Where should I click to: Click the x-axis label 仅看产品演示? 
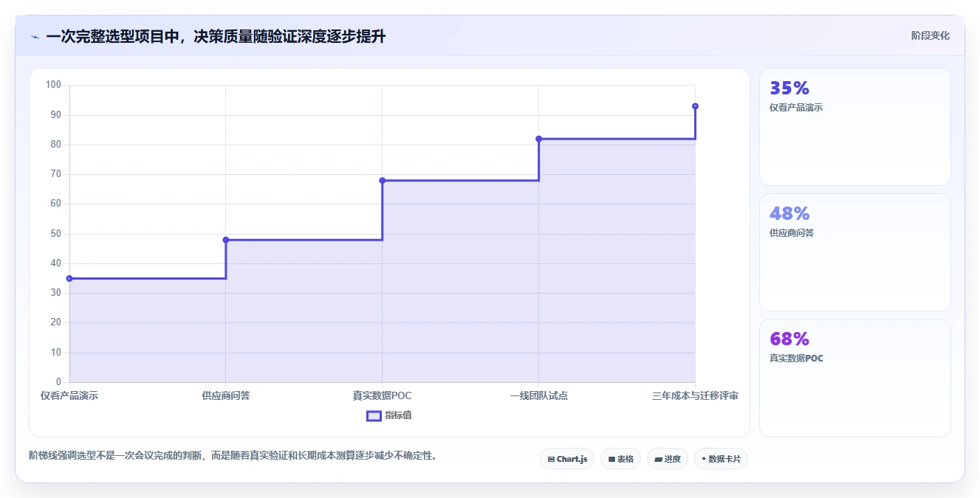click(x=69, y=395)
